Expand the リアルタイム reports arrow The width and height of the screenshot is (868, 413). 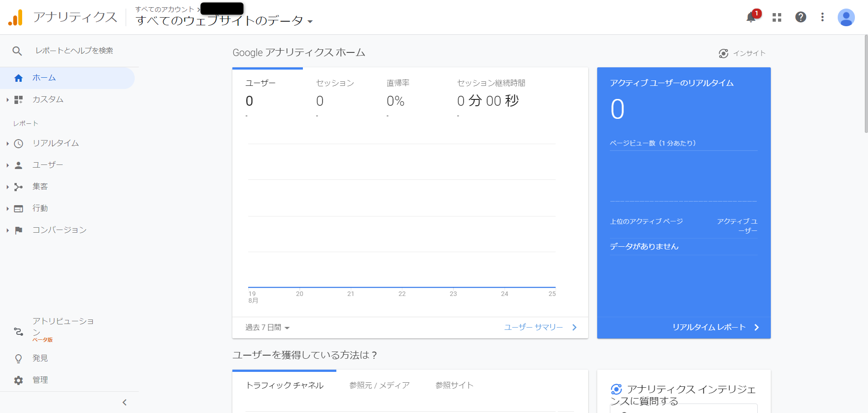(8, 144)
